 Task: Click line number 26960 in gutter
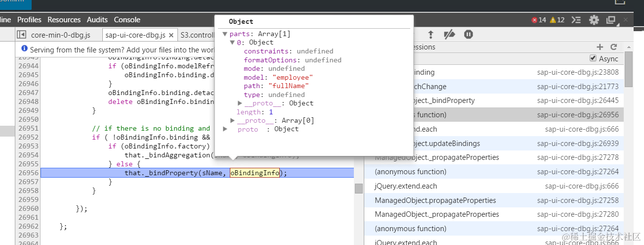click(x=28, y=208)
